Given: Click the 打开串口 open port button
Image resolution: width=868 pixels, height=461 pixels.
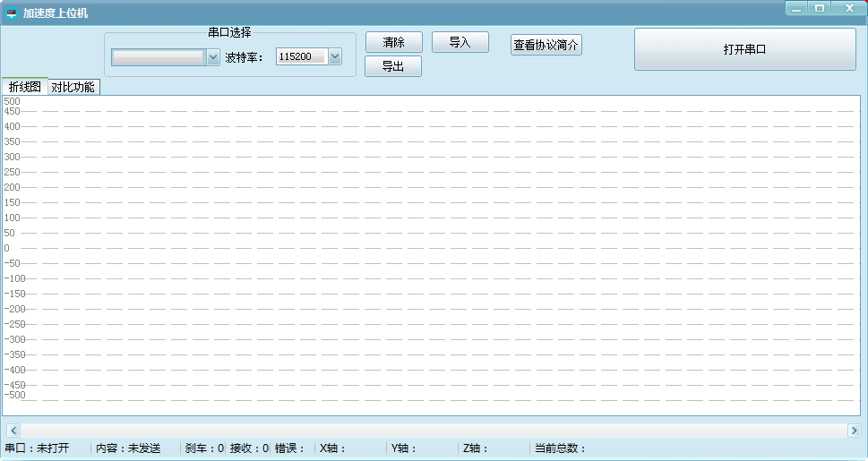Looking at the screenshot, I should (745, 49).
